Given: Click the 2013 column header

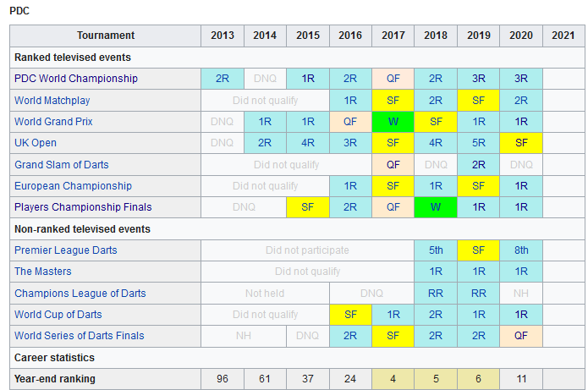Looking at the screenshot, I should coord(223,36).
